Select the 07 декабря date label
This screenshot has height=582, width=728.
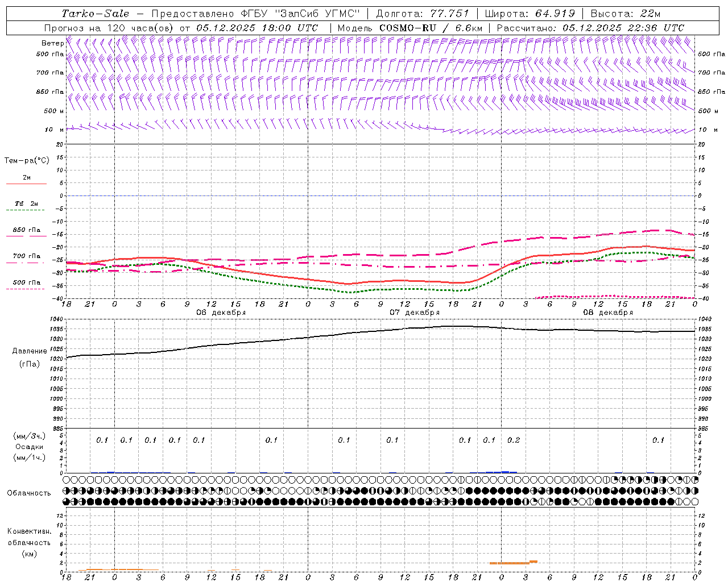[415, 313]
